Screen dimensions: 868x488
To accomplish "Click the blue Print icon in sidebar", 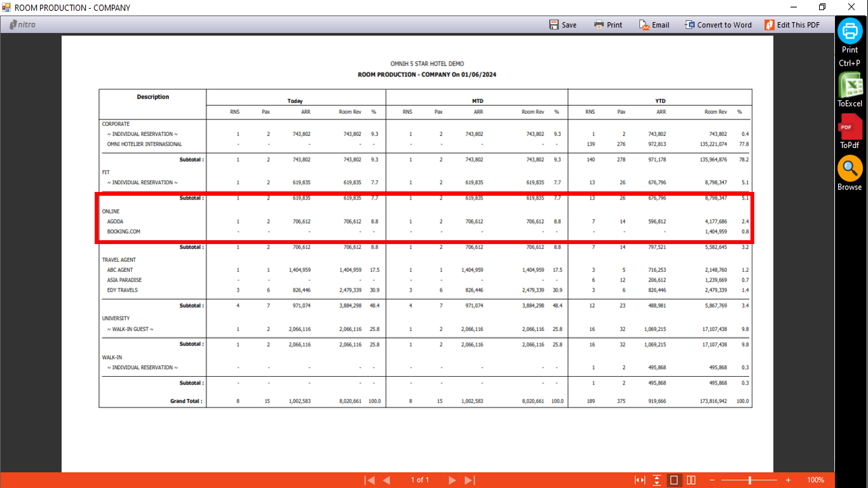I will coord(850,30).
